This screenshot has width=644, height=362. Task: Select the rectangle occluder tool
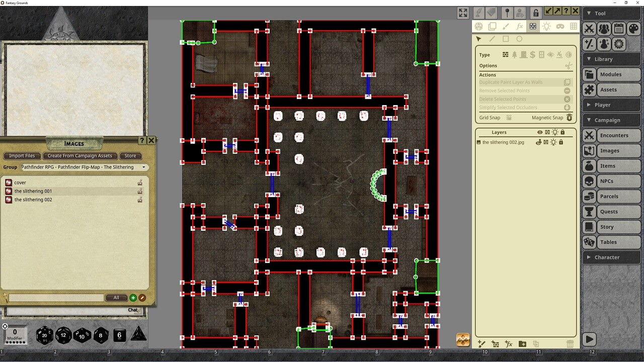pos(506,39)
